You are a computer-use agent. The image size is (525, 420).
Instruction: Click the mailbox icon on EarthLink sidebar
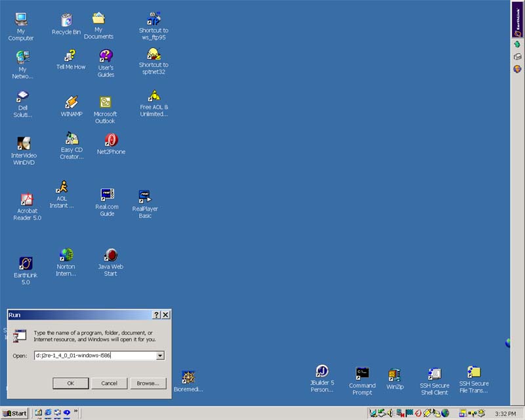(517, 56)
